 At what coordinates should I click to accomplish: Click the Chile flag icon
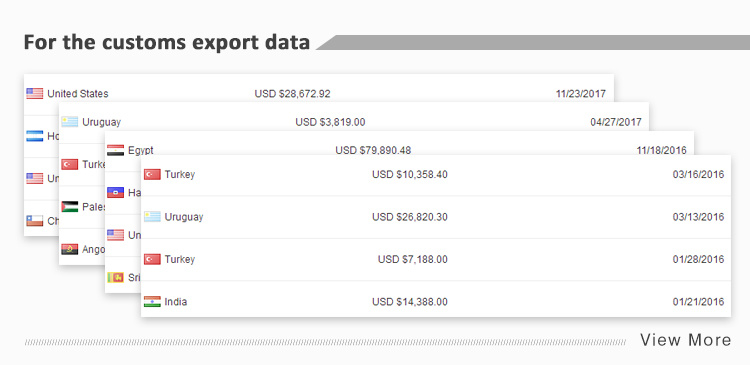click(34, 221)
